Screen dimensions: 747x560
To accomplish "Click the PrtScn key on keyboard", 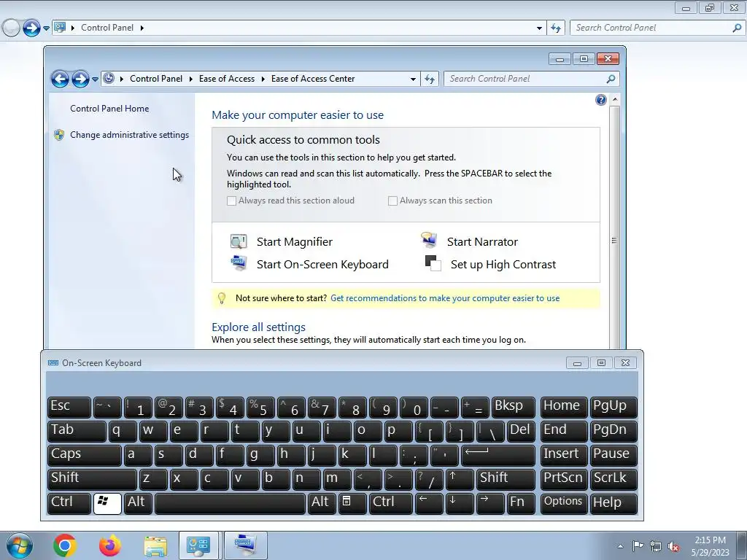I will pos(563,479).
